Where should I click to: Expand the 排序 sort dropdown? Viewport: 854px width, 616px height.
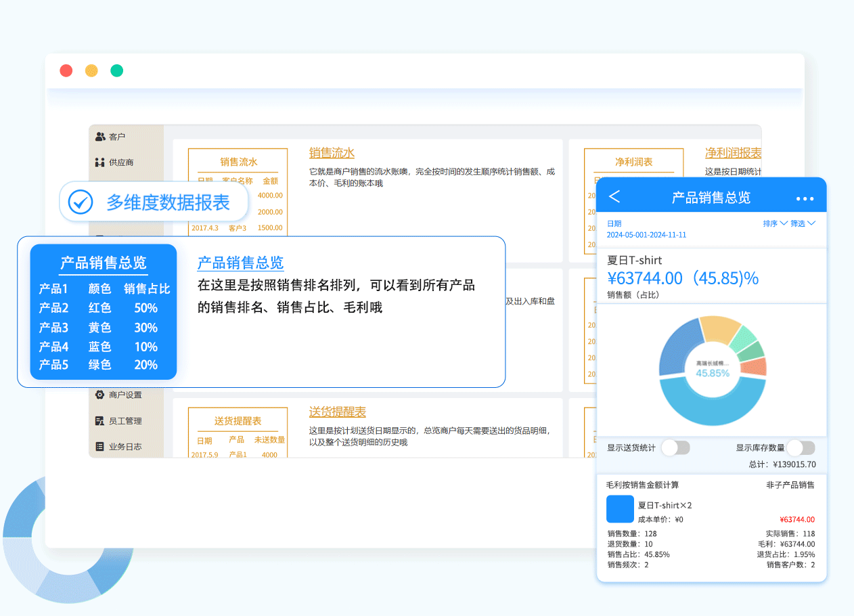(x=775, y=223)
